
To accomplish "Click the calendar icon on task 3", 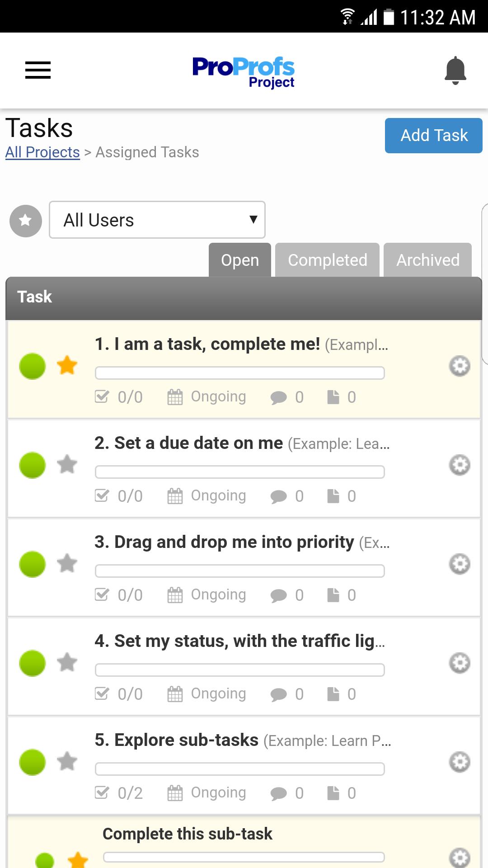I will (x=175, y=595).
